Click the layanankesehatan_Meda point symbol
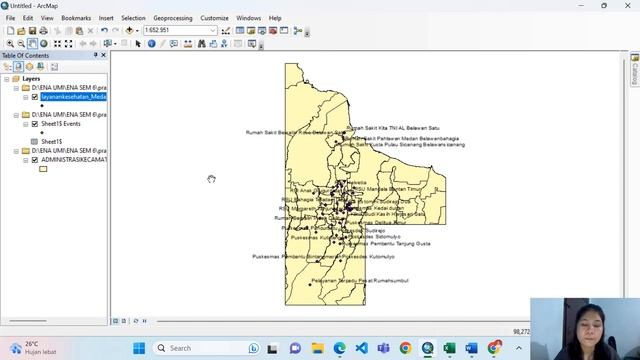 click(42, 106)
